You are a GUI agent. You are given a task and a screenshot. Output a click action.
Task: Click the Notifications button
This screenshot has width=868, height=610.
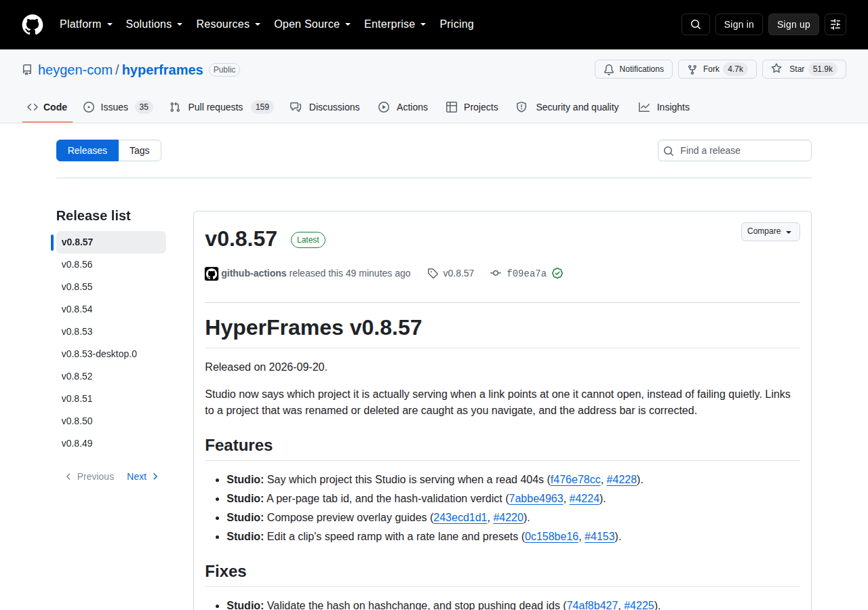click(x=633, y=69)
